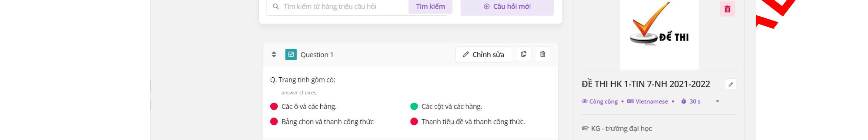Add new question with Câu hỏi mới
This screenshot has width=868, height=140.
click(x=507, y=6)
